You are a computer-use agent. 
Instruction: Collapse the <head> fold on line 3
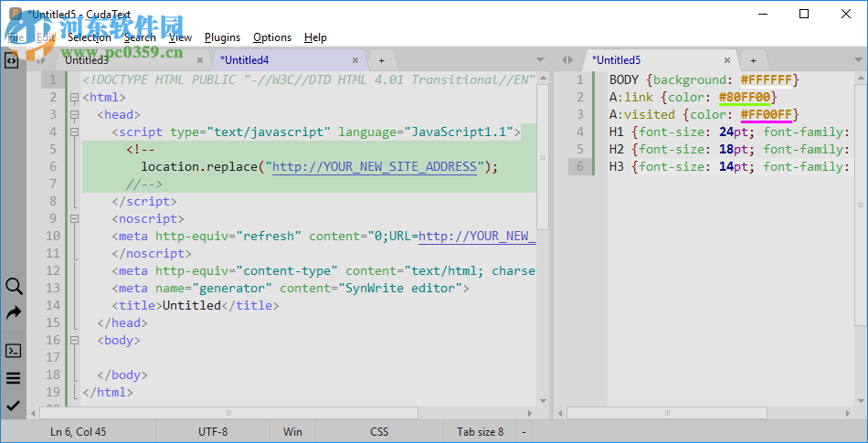tap(74, 115)
